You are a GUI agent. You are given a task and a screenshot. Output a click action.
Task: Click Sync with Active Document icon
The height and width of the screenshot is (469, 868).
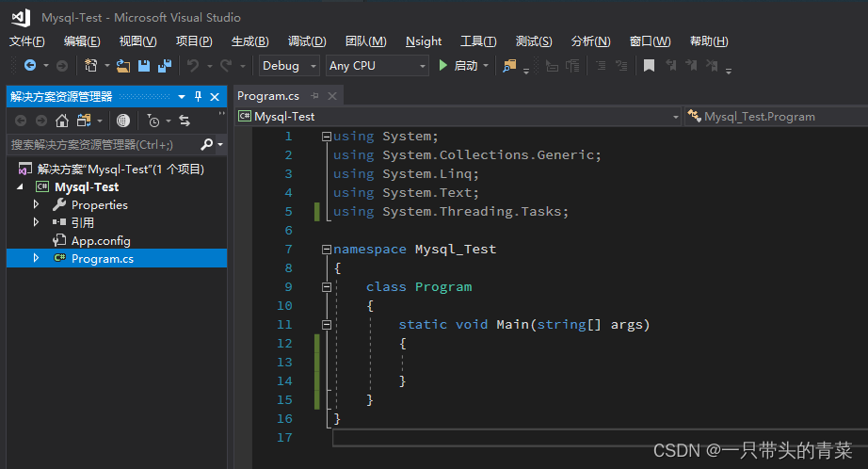click(x=185, y=121)
